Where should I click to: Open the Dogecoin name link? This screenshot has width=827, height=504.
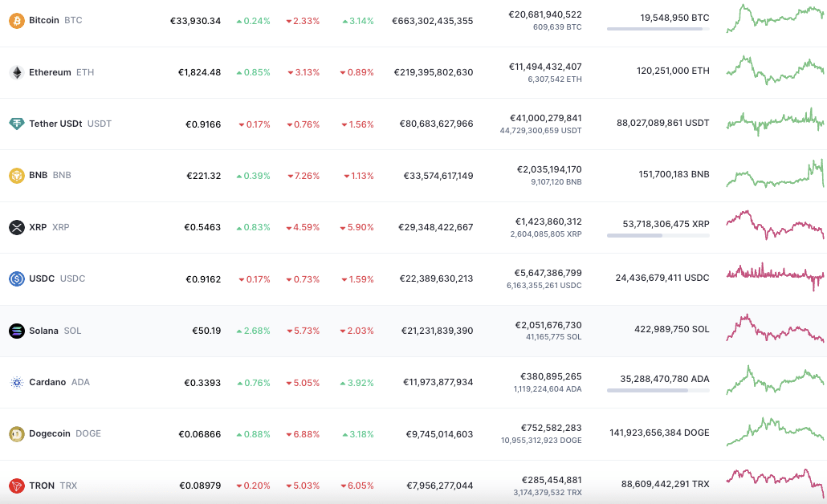click(x=50, y=433)
